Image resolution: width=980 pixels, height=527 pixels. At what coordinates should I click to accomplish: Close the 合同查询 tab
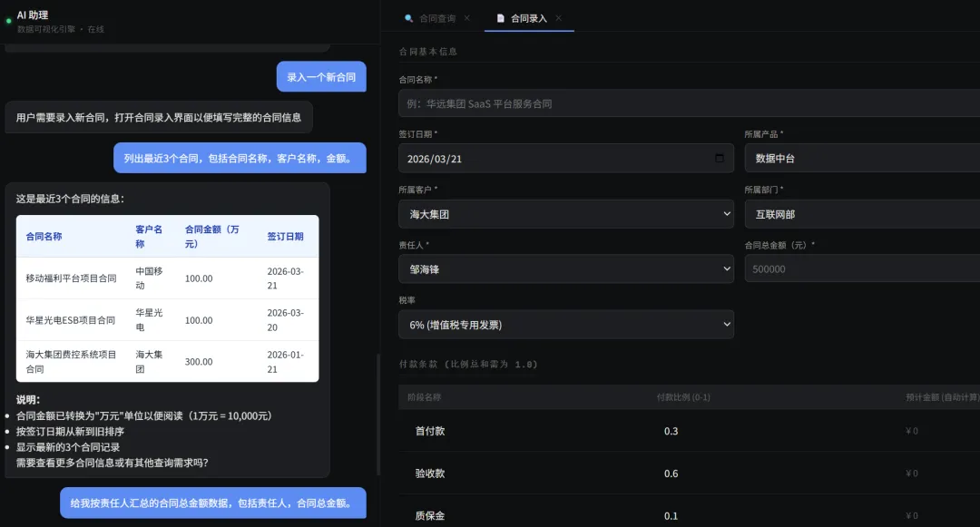[x=466, y=17]
